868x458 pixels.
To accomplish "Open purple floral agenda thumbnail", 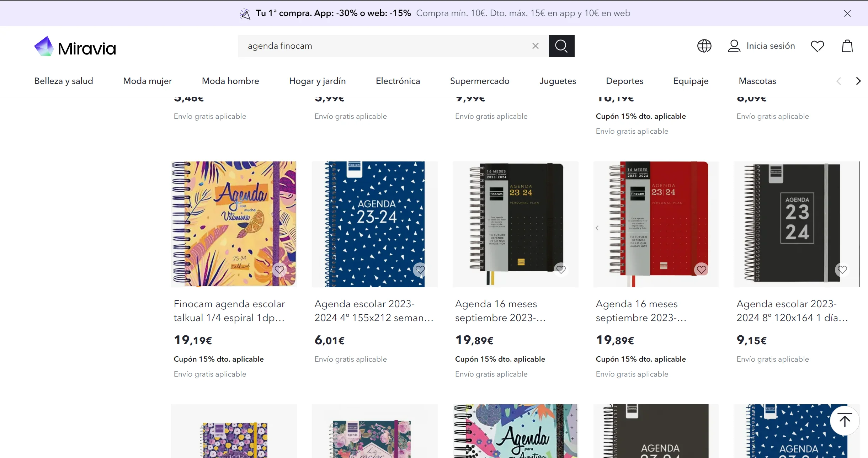I will pos(234,431).
